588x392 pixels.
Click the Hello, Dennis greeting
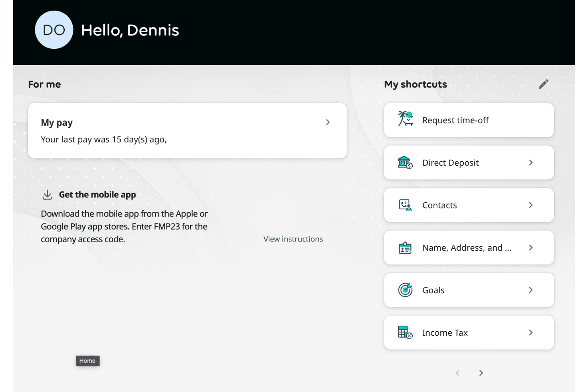coord(130,30)
